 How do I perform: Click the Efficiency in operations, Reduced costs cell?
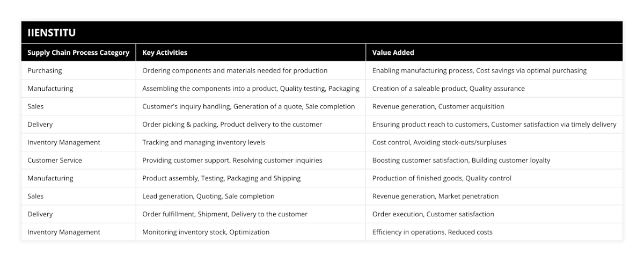pyautogui.click(x=432, y=232)
